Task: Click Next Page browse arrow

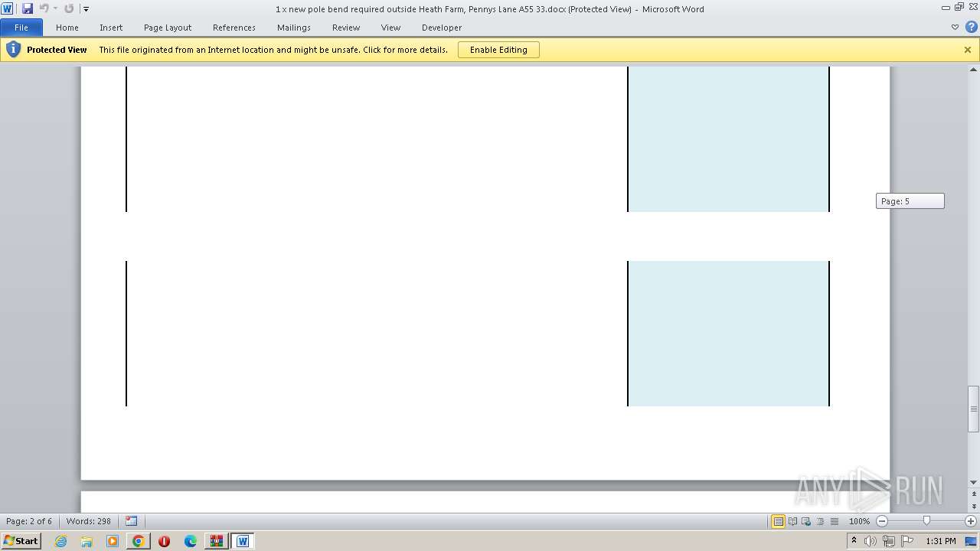Action: (974, 507)
